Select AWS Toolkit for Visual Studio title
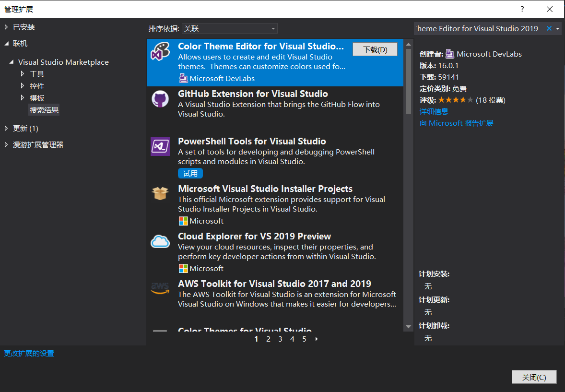 pos(274,284)
